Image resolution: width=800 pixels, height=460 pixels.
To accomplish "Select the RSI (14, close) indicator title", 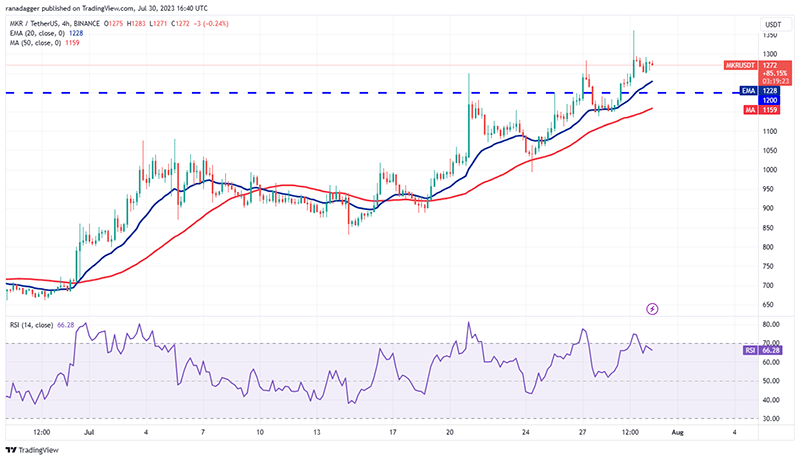I will 31,325.
